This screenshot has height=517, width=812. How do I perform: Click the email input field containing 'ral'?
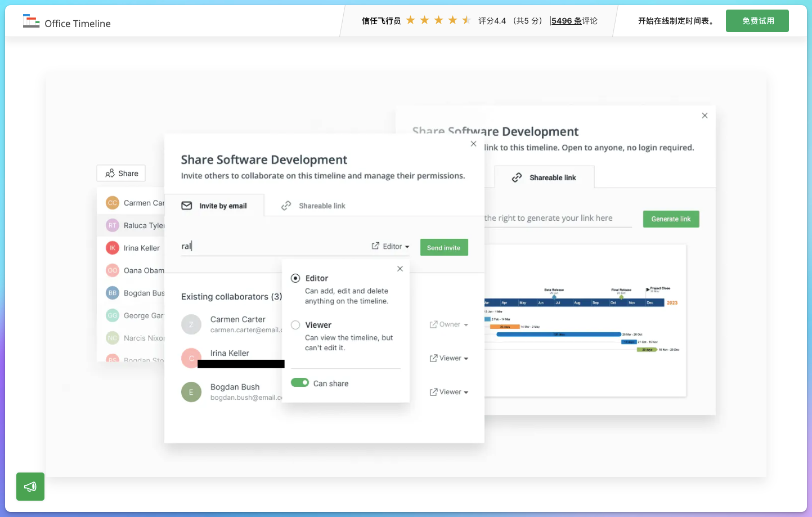click(x=273, y=246)
